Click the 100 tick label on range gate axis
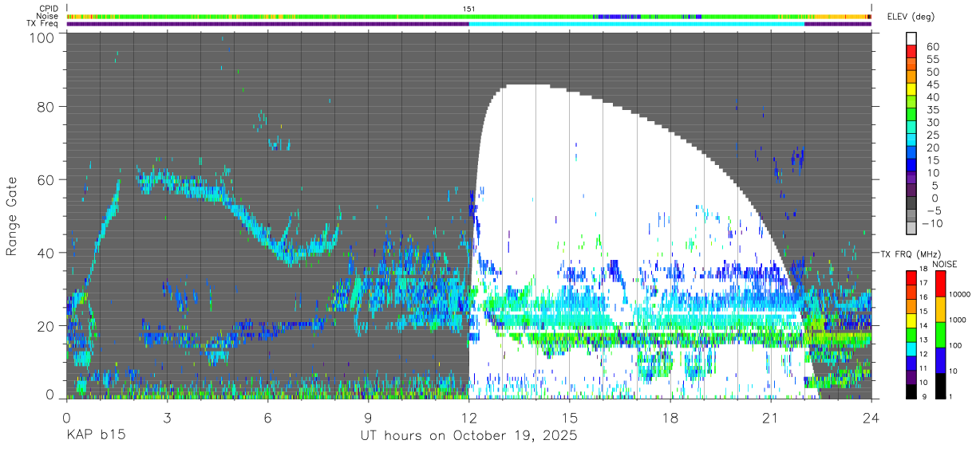The image size is (980, 452). pos(42,37)
